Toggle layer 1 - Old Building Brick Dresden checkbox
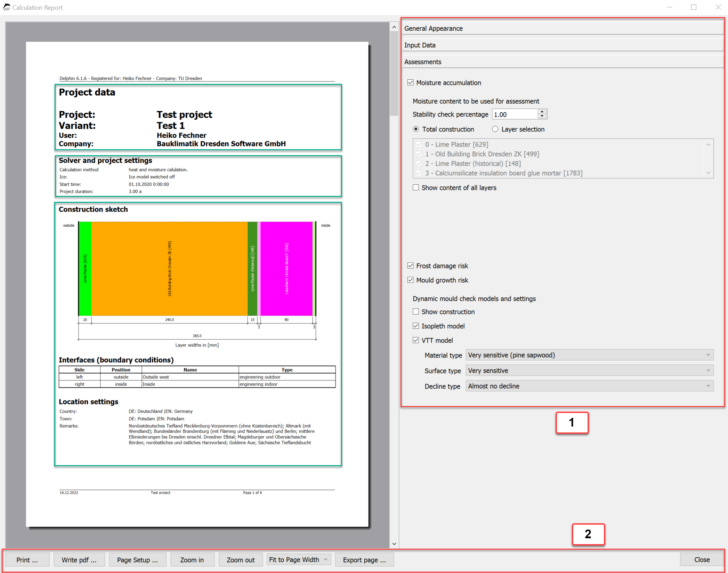728x573 pixels. [x=419, y=154]
